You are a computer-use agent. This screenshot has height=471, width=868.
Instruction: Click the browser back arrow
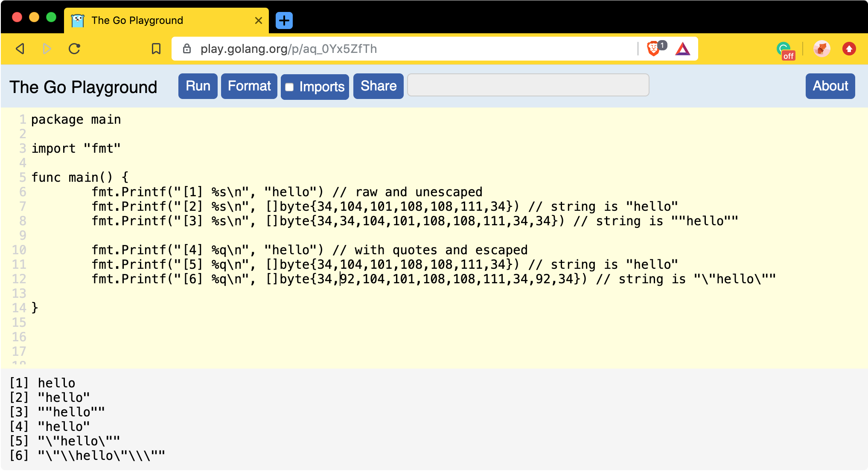coord(20,49)
